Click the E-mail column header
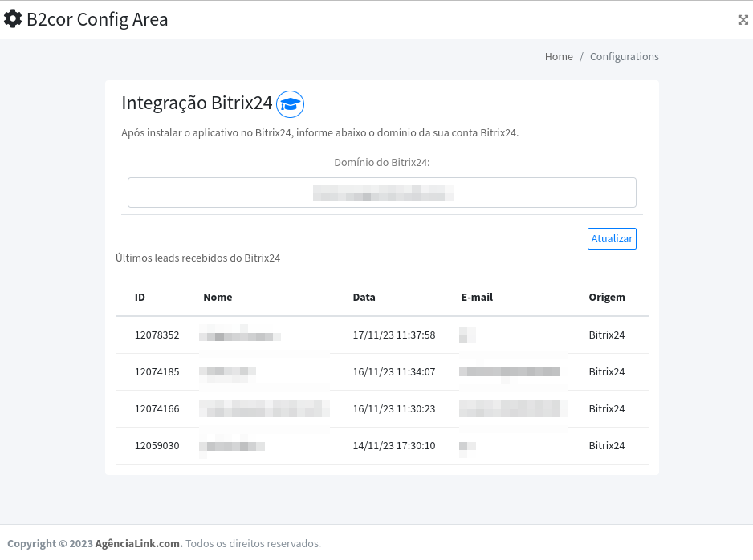Screen dimensions: 753x560 pos(477,297)
